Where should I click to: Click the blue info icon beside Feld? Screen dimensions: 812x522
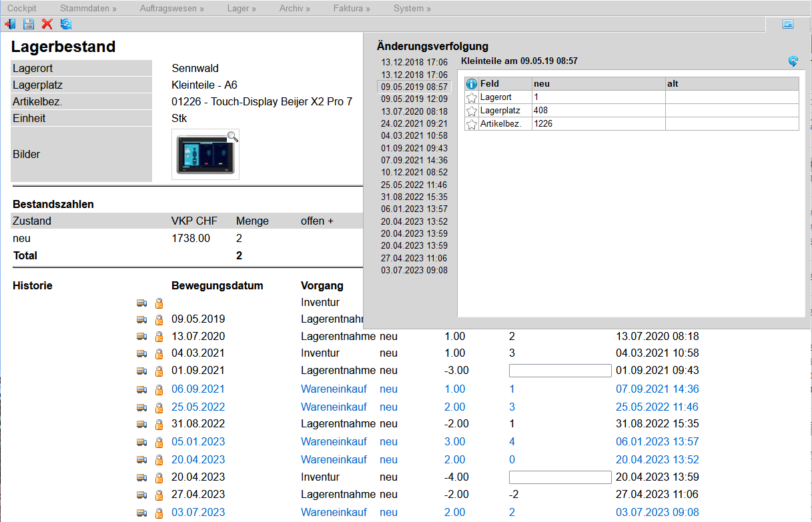[x=472, y=84]
